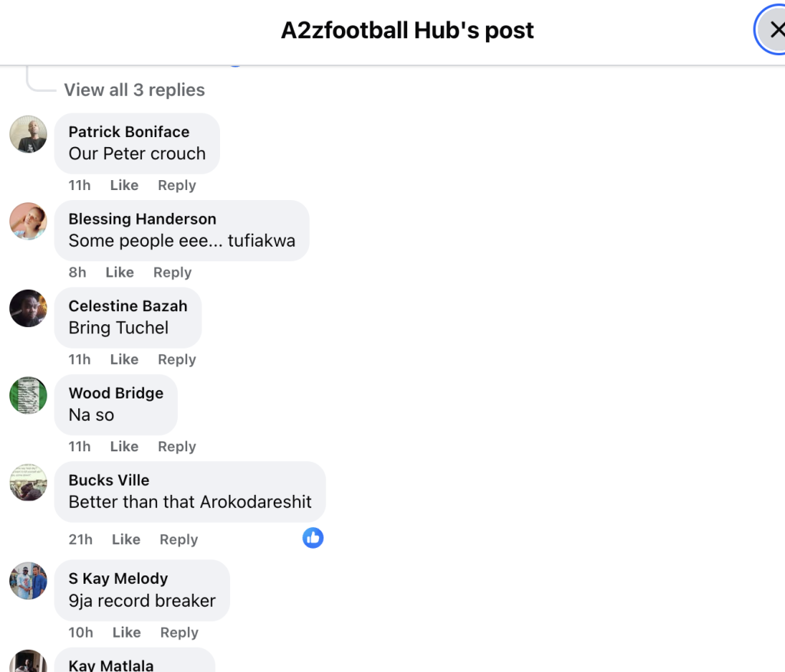
Task: Click the Celestine Bazah name link
Action: coord(128,306)
